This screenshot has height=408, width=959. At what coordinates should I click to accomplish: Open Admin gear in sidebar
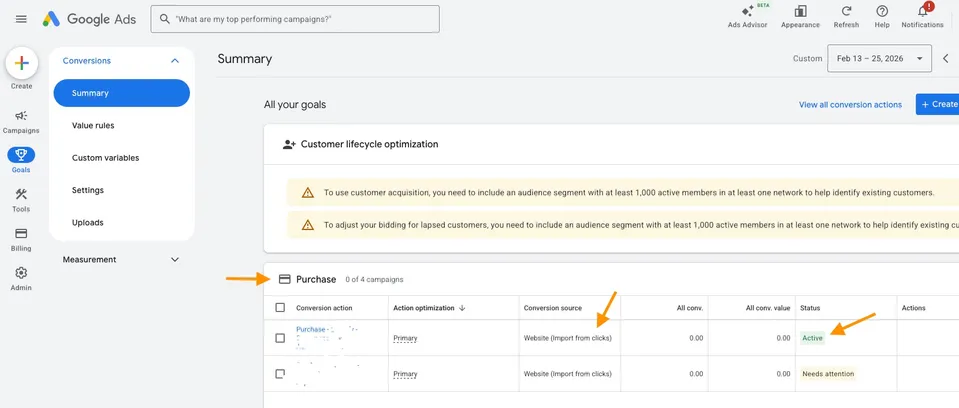click(x=21, y=278)
